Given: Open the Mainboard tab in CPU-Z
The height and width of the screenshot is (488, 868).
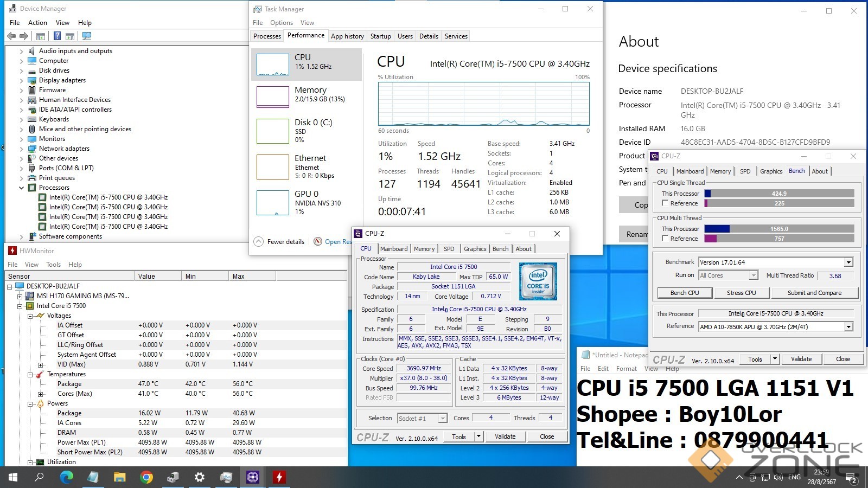Looking at the screenshot, I should tap(393, 249).
